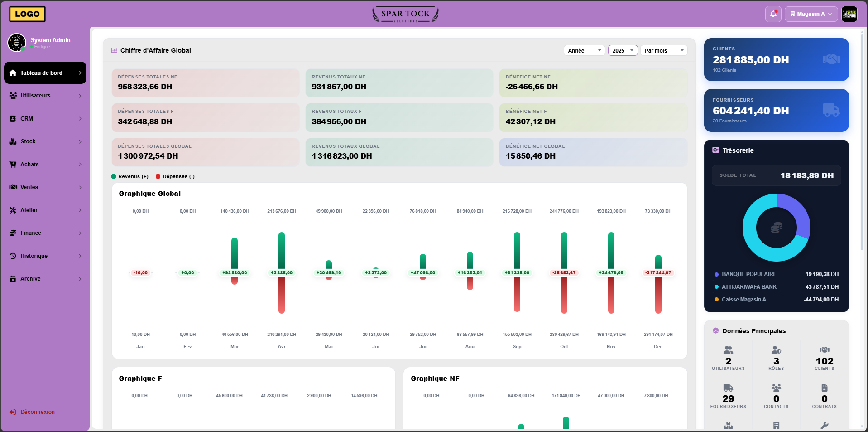Viewport: 868px width, 432px height.
Task: Toggle the Dépenses (-) legend item
Action: (x=175, y=177)
